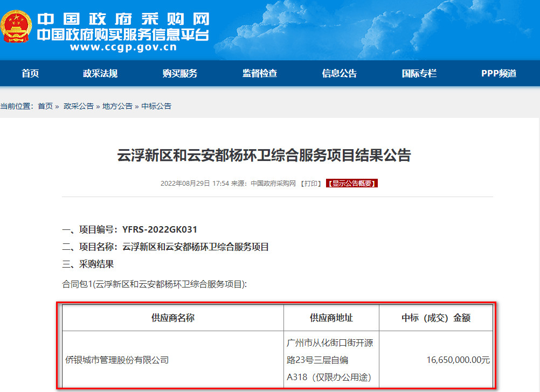Go to 购买服务 in navigation bar
This screenshot has height=392, width=540.
click(180, 73)
